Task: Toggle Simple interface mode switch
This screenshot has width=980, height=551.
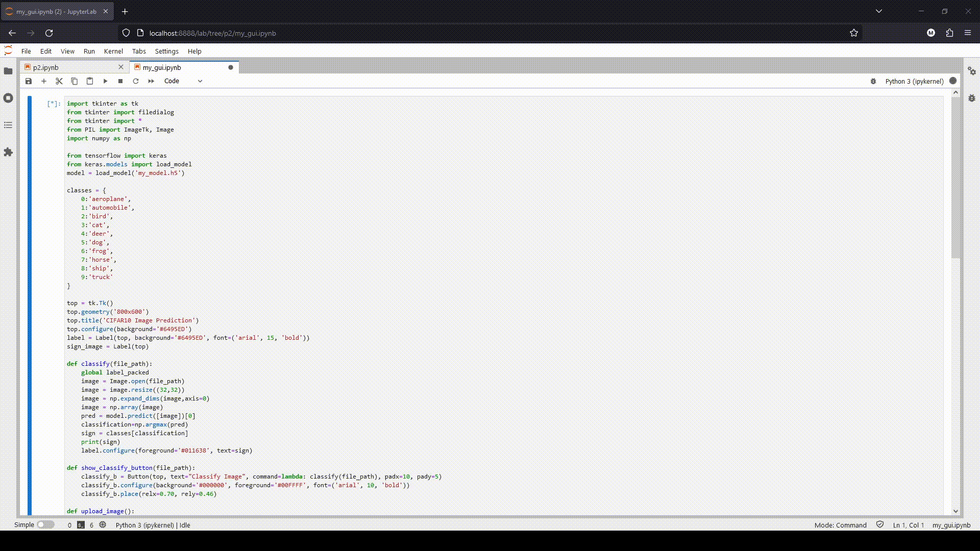Action: (x=45, y=524)
